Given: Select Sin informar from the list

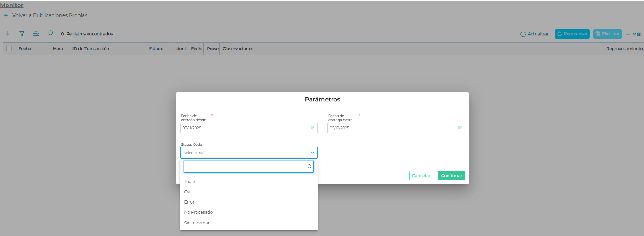Looking at the screenshot, I should coord(197,223).
